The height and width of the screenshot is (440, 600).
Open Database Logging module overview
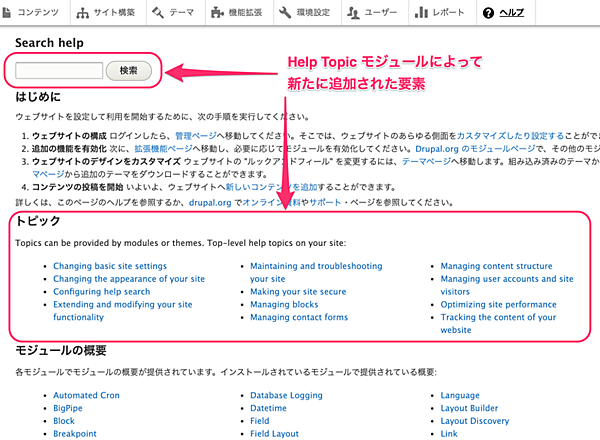pyautogui.click(x=286, y=395)
